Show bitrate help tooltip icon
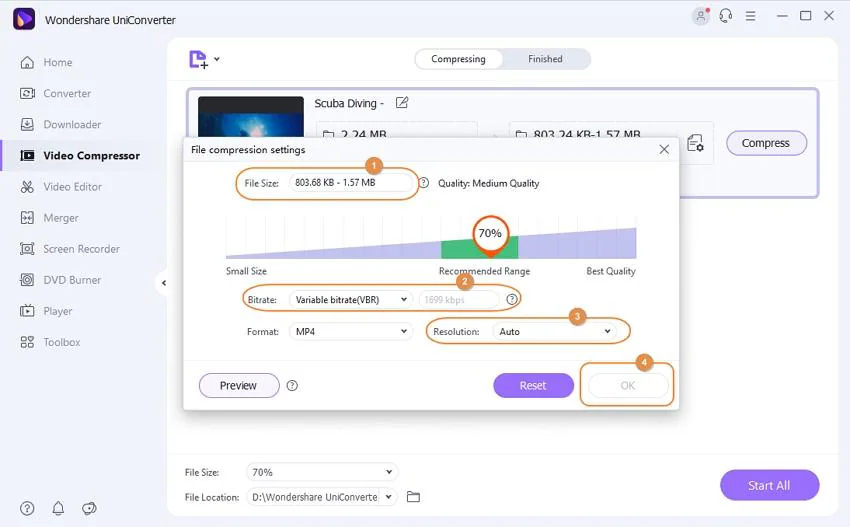The height and width of the screenshot is (527, 850). pyautogui.click(x=511, y=299)
